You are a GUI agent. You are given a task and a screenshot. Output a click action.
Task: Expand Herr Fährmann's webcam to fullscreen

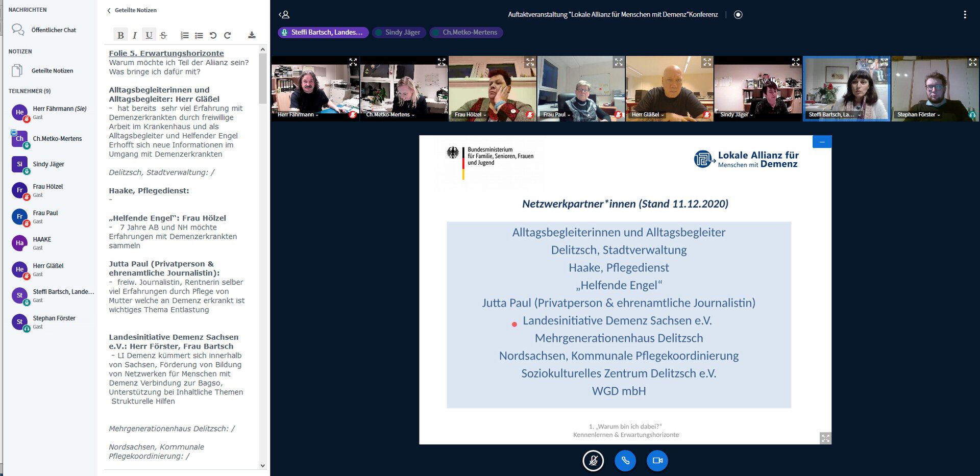[x=353, y=62]
